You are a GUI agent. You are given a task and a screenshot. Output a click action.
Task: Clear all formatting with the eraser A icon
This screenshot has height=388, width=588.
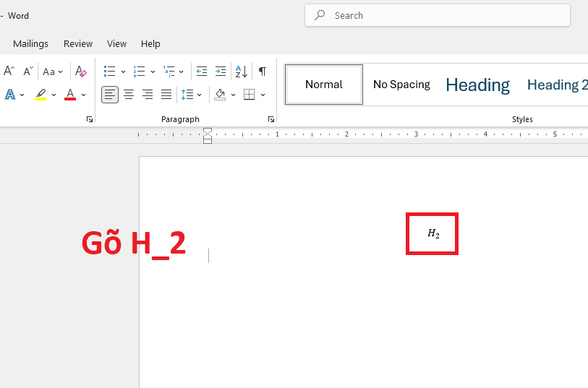80,71
